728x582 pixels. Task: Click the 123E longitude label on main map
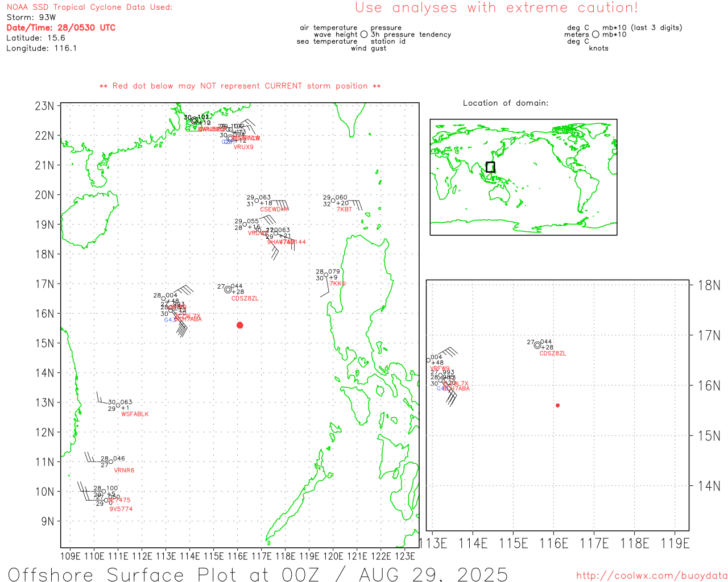tap(405, 556)
